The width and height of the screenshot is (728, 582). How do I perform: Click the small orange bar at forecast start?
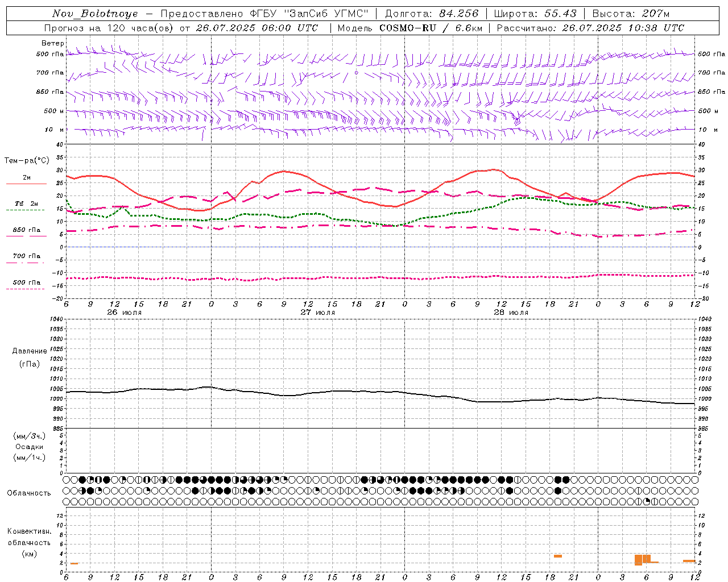75,563
